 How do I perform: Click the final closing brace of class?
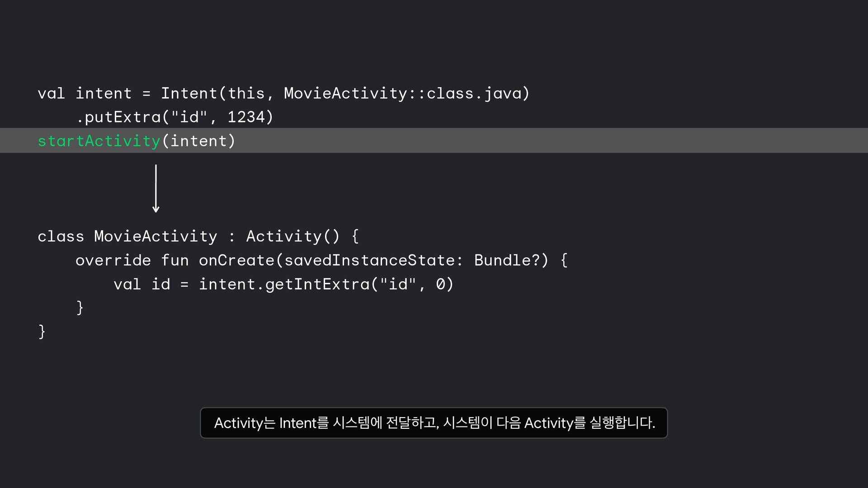click(42, 332)
